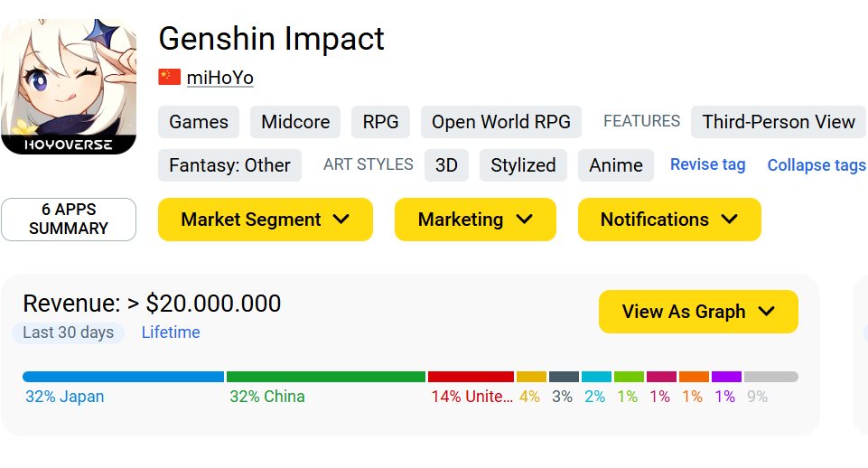Click the '32% China' label
Viewport: 868px width, 468px height.
[x=267, y=397]
